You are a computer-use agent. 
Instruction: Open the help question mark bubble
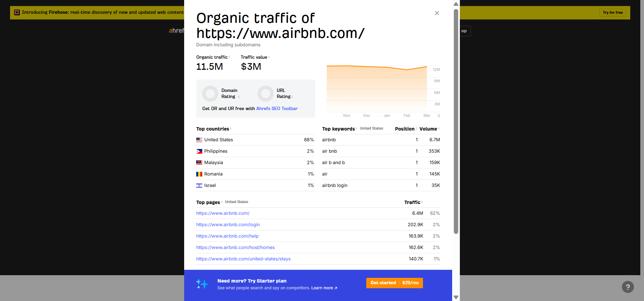(x=628, y=287)
